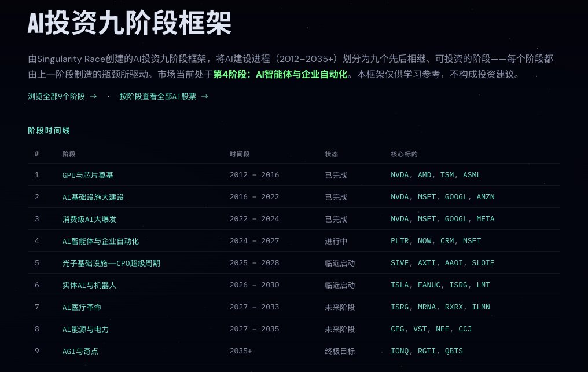Click tickers NVDA, MSFT, GOOGL, META
This screenshot has width=588, height=372.
pyautogui.click(x=443, y=219)
